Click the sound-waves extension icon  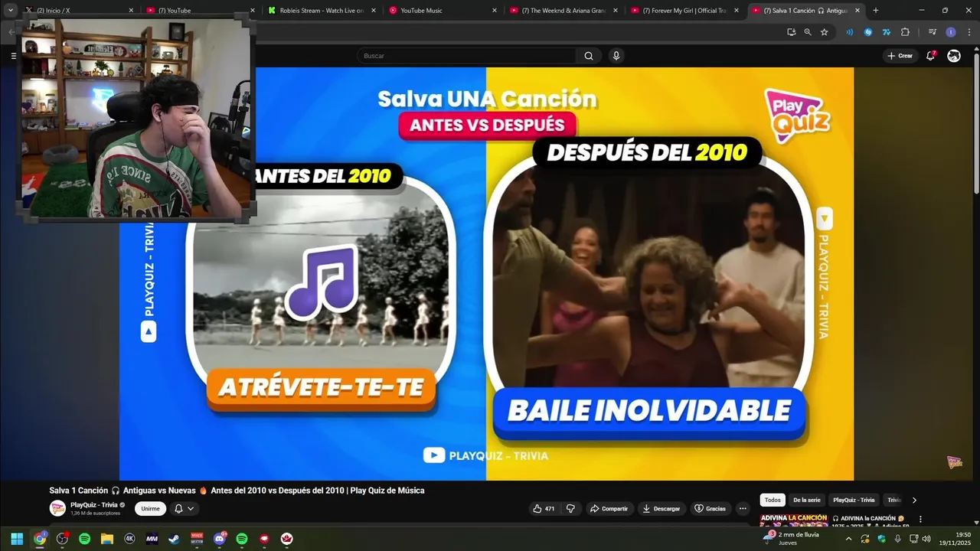[x=849, y=32]
